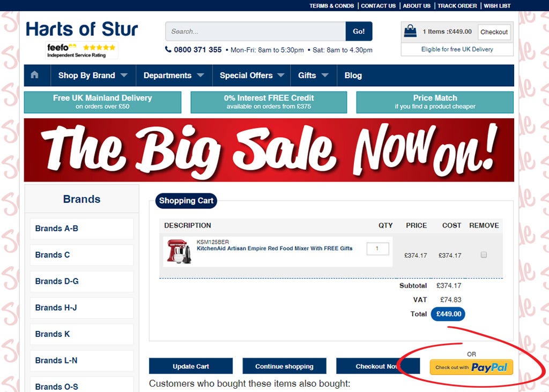Open Terms & Conds link
Viewport: 549px width, 392px height.
click(331, 5)
